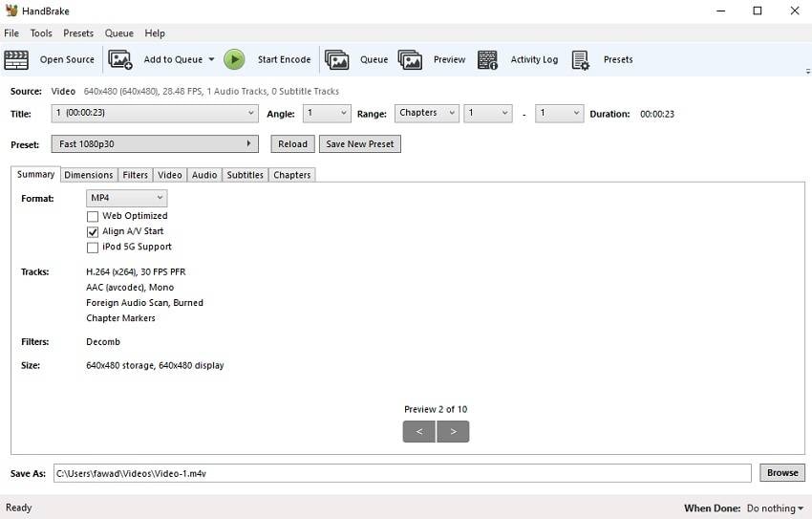Click the source info 640x480 text
This screenshot has height=519, width=812.
pos(211,91)
